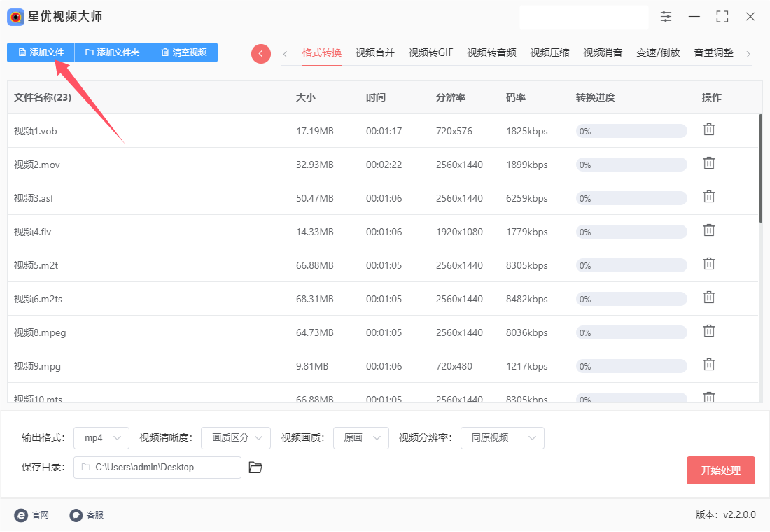This screenshot has height=532, width=770.
Task: Toggle fullscreen with the title bar icon
Action: pyautogui.click(x=722, y=17)
